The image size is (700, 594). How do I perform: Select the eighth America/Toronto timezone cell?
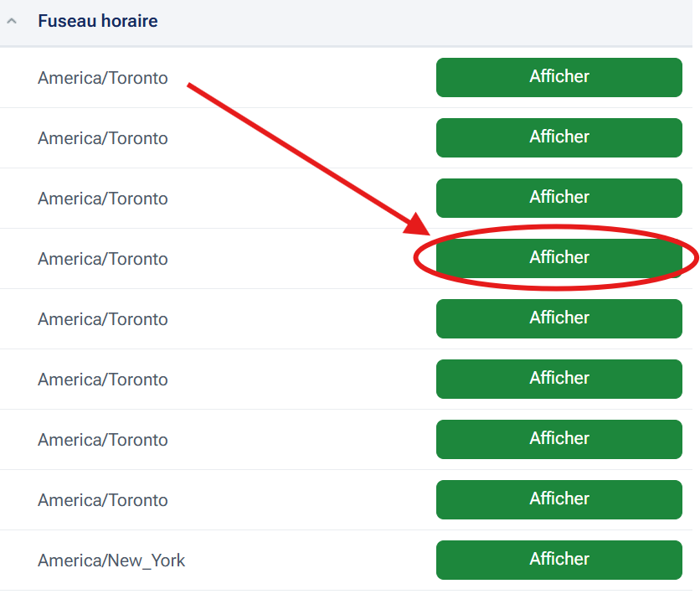103,500
